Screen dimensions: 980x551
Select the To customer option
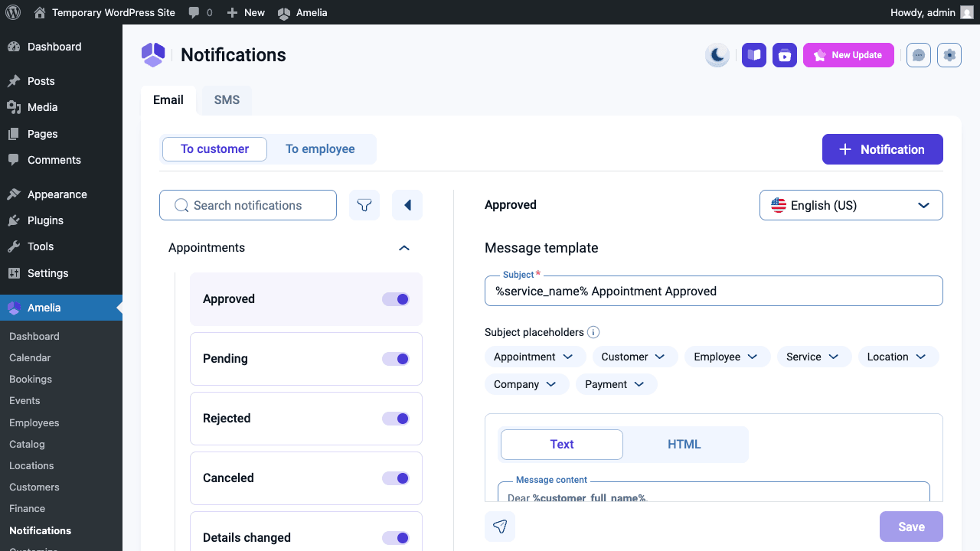pyautogui.click(x=214, y=149)
